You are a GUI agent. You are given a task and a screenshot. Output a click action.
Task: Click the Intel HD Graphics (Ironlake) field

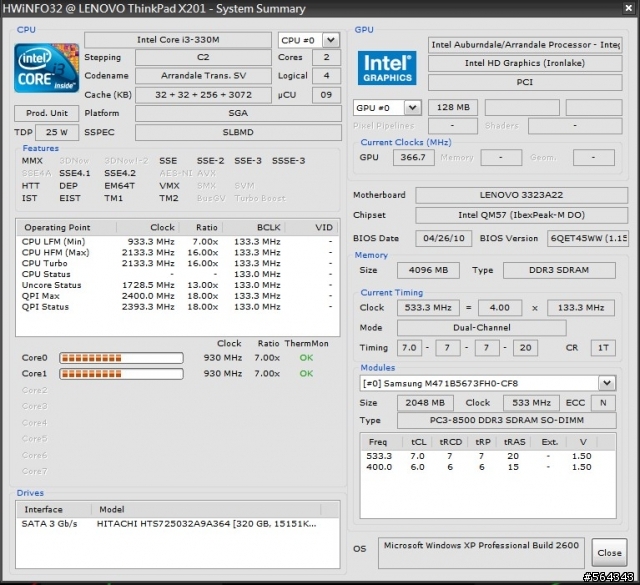coord(525,63)
